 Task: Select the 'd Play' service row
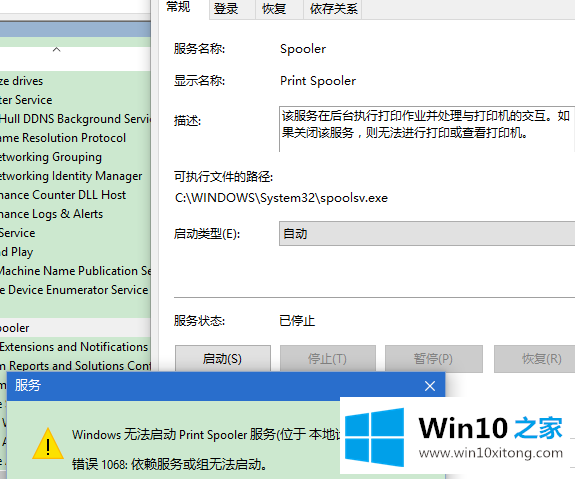click(75, 252)
